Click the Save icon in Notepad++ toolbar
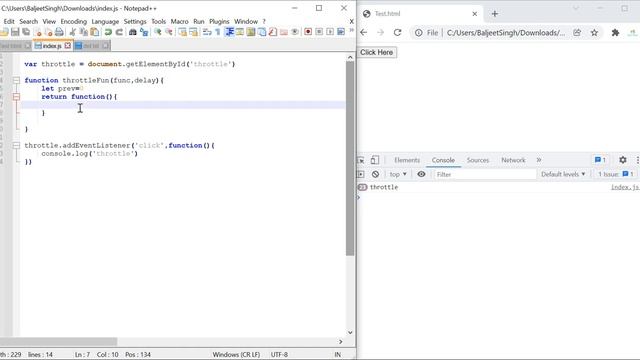Screen dimensions: 640x360 (x=15, y=32)
